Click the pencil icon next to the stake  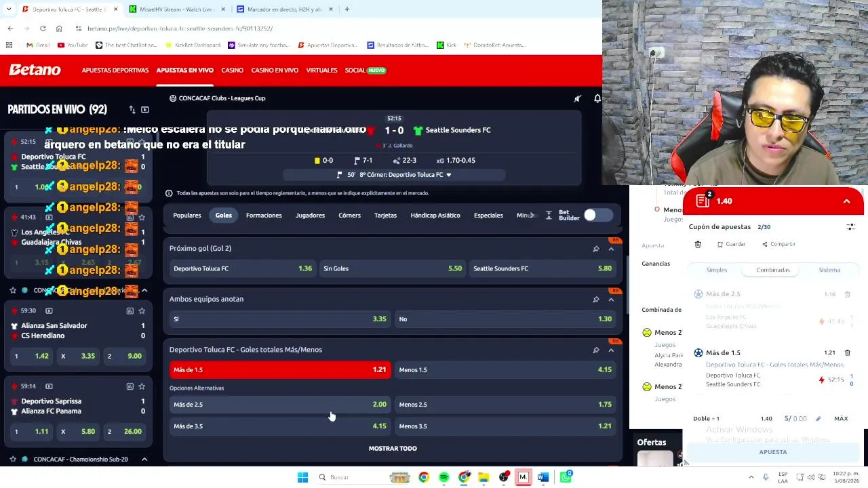818,419
